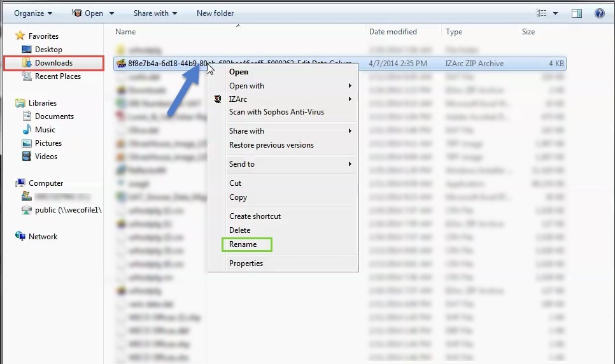Expand the Open with submenu arrow

350,85
